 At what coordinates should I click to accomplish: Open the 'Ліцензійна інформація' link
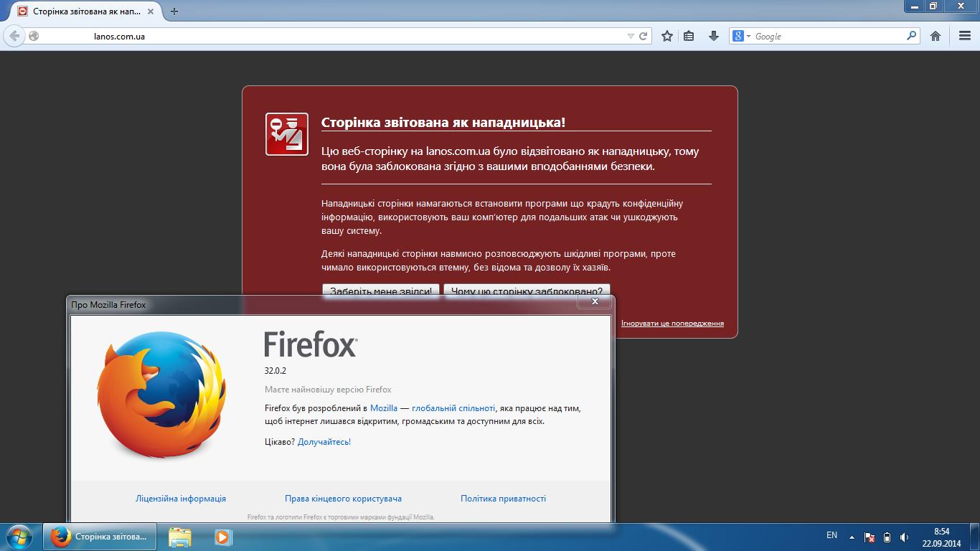click(181, 499)
